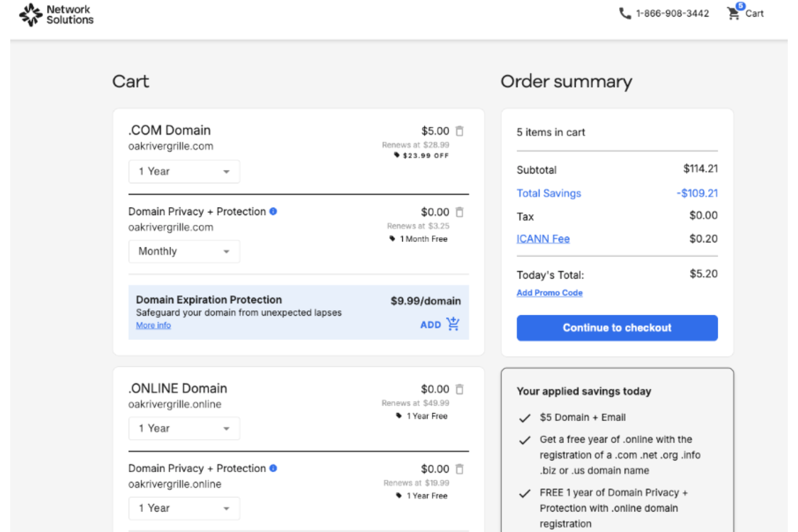Screen dimensions: 798x532
Task: Click the add-to-cart icon for Domain Expiration Protection
Action: point(452,324)
